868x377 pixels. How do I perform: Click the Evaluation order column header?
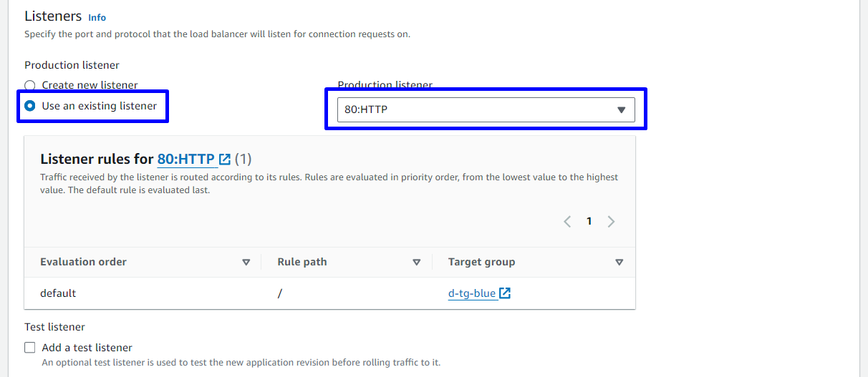(x=84, y=262)
